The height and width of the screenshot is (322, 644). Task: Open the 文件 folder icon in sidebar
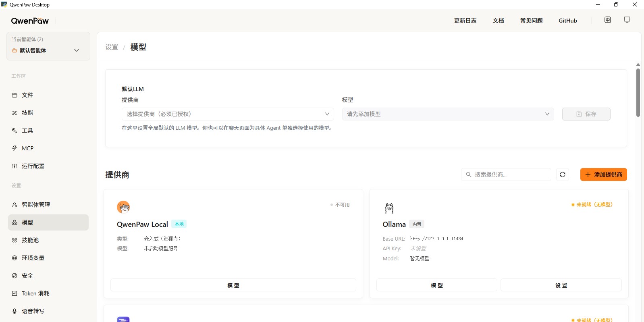[x=15, y=95]
